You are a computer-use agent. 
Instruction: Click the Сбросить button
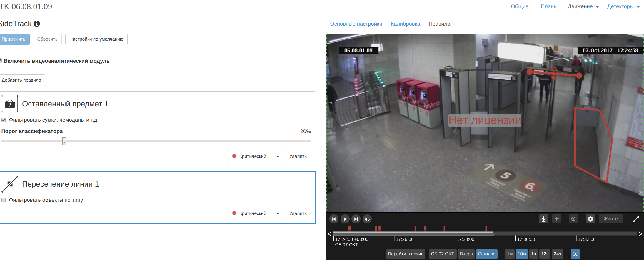(x=47, y=39)
